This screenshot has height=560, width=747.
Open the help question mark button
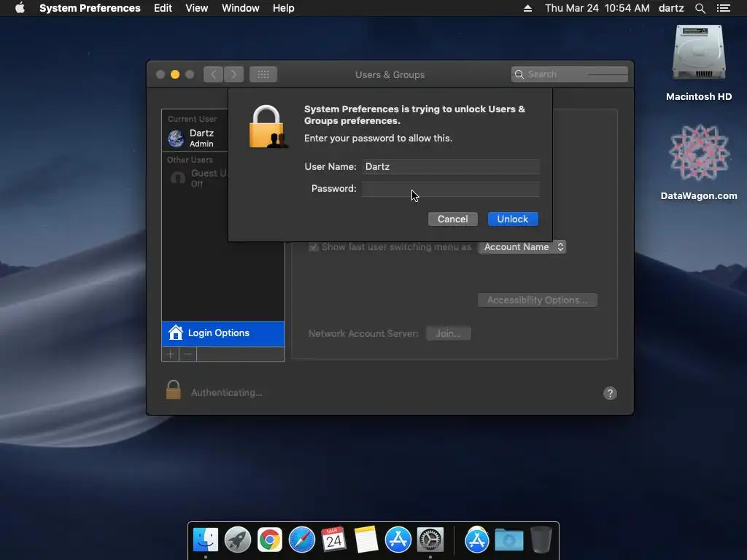pyautogui.click(x=610, y=393)
